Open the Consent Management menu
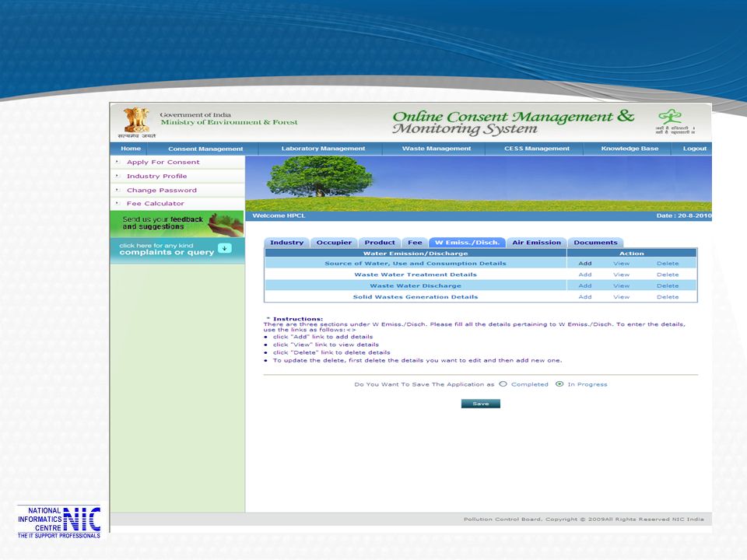 pos(205,149)
